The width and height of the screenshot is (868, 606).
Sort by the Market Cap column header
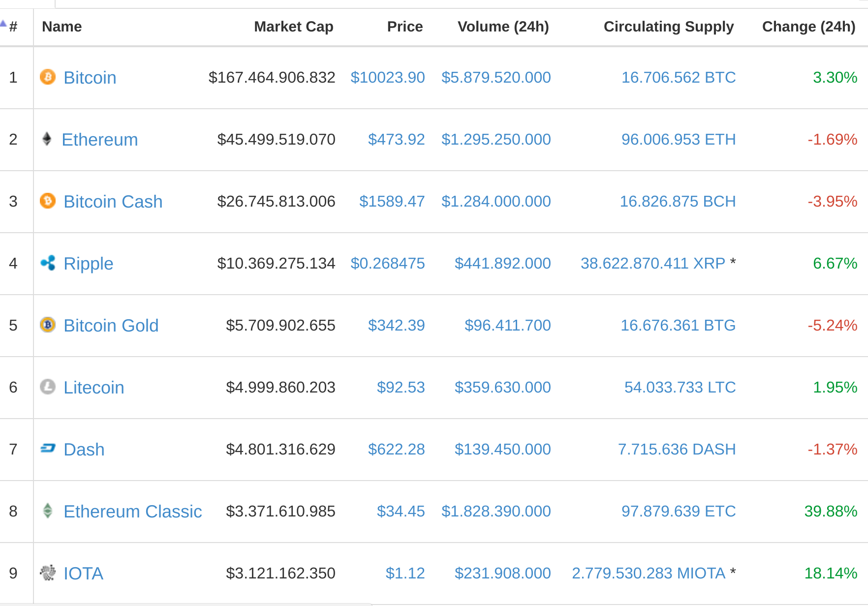tap(294, 27)
